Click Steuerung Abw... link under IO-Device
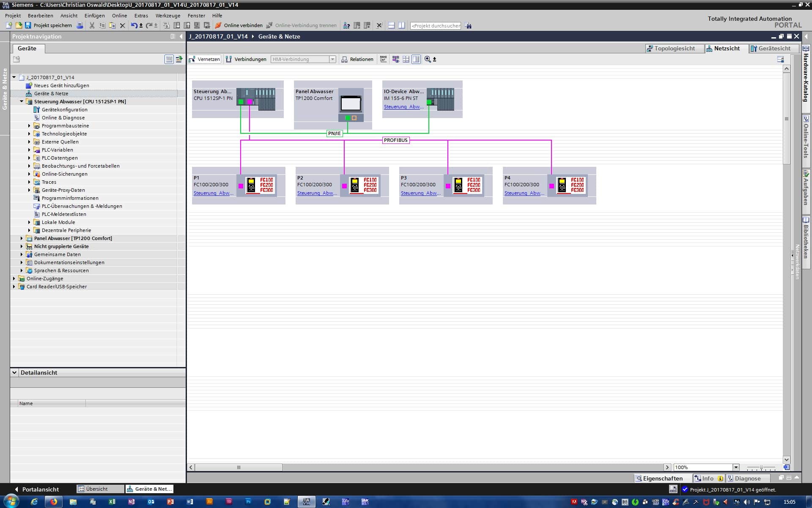 click(403, 107)
